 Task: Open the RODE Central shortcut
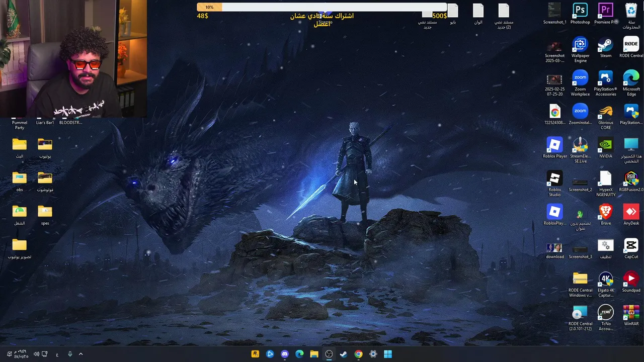pos(631,47)
